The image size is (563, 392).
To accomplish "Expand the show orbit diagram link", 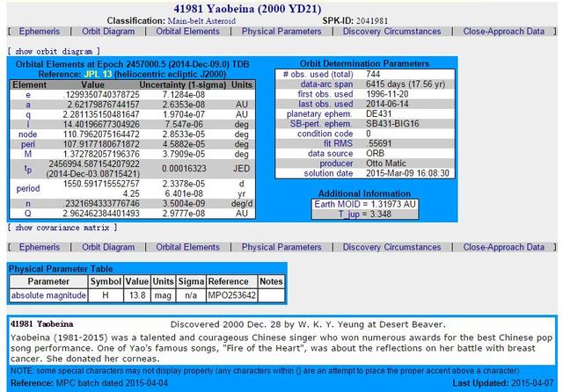I will [x=54, y=51].
